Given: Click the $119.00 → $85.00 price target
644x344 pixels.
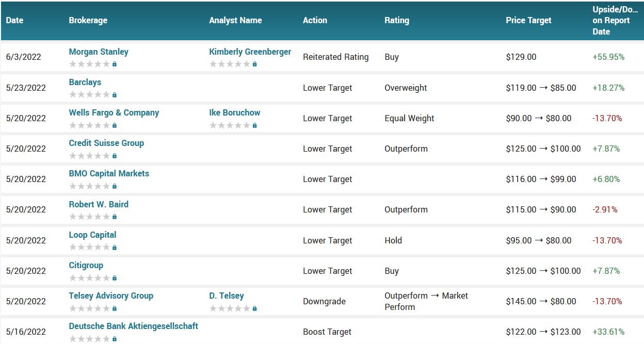Looking at the screenshot, I should (541, 88).
